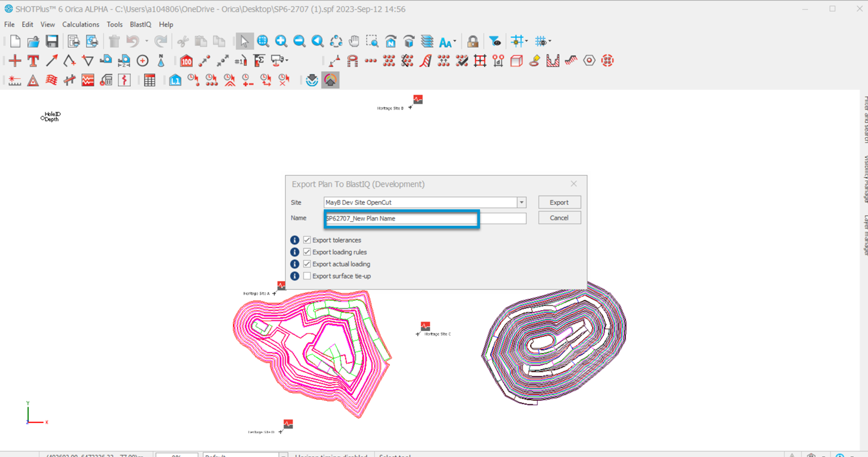
Task: Select the Pan hand tool
Action: click(x=354, y=41)
